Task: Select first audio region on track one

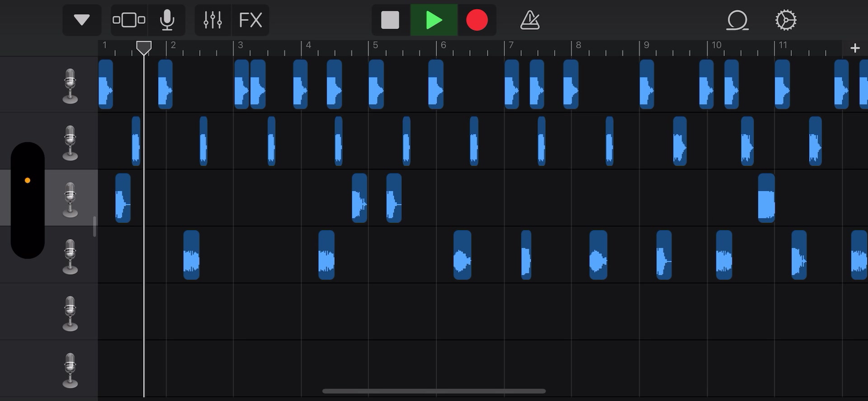Action: pyautogui.click(x=105, y=84)
